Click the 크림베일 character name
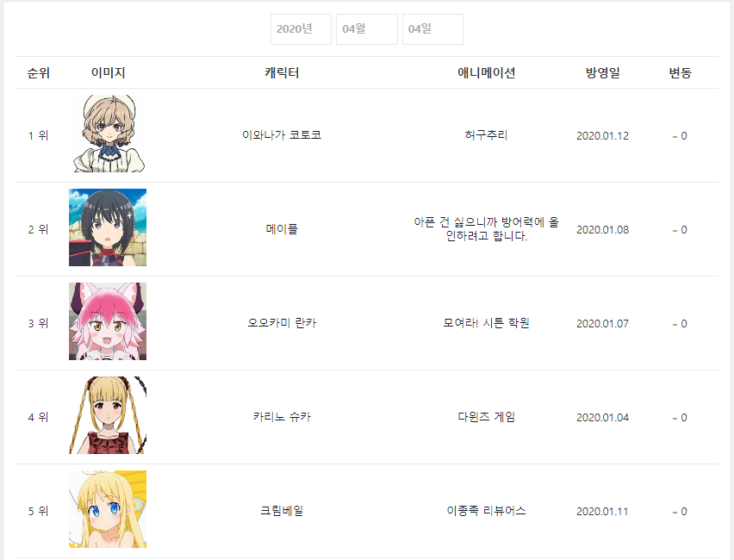Screen dimensions: 734x560 coord(282,511)
